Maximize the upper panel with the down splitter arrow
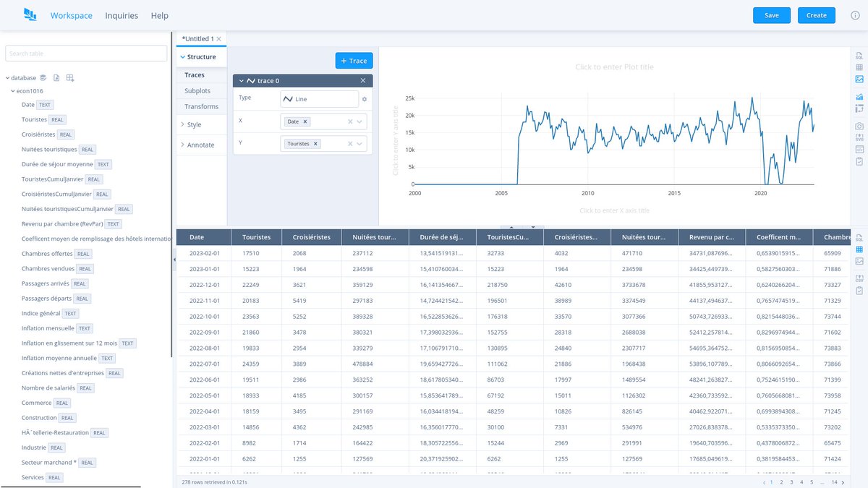The image size is (868, 488). point(532,227)
